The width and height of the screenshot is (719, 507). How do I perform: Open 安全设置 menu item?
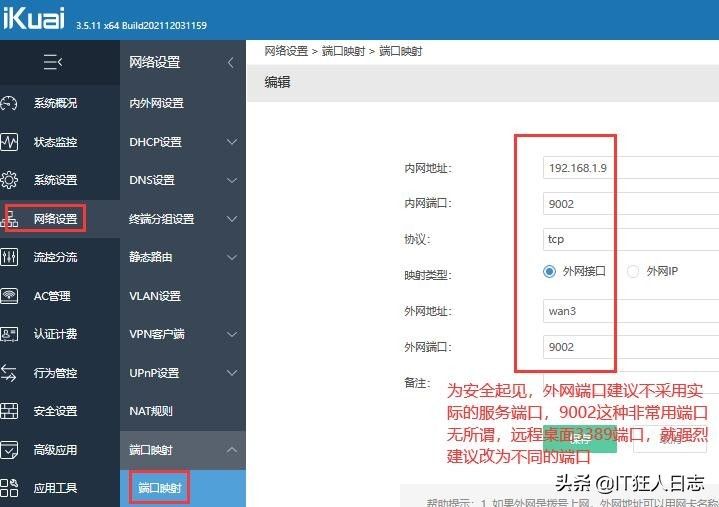pyautogui.click(x=55, y=411)
